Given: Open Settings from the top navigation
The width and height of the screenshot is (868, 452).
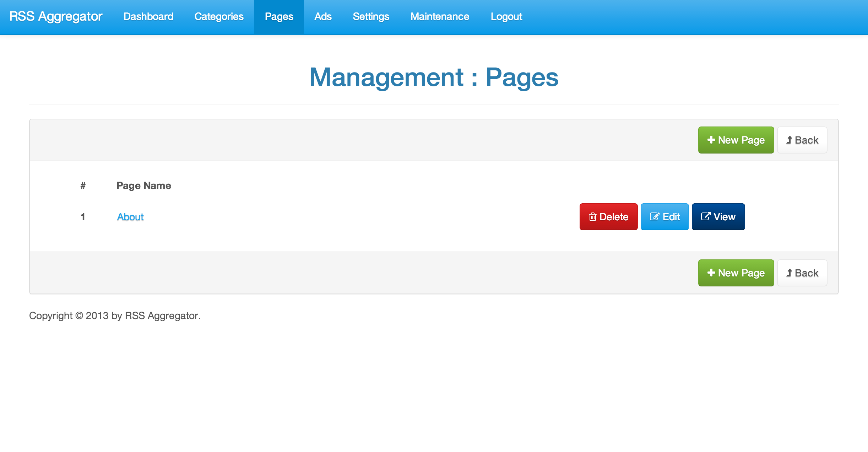Looking at the screenshot, I should click(371, 17).
